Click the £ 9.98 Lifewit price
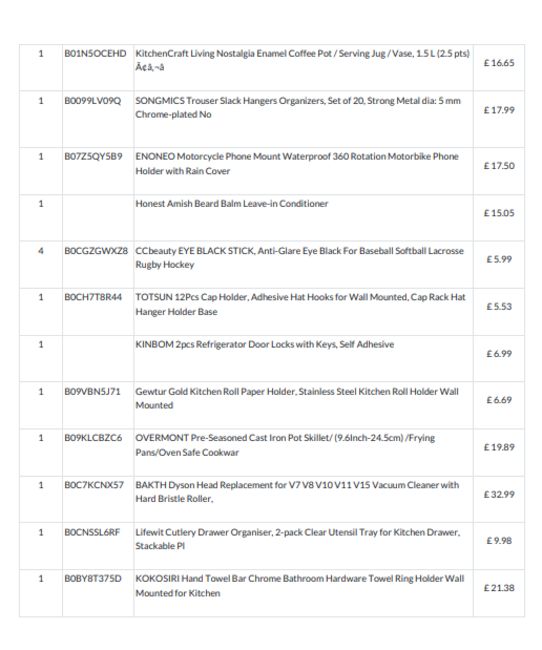The height and width of the screenshot is (650, 542). click(x=499, y=541)
